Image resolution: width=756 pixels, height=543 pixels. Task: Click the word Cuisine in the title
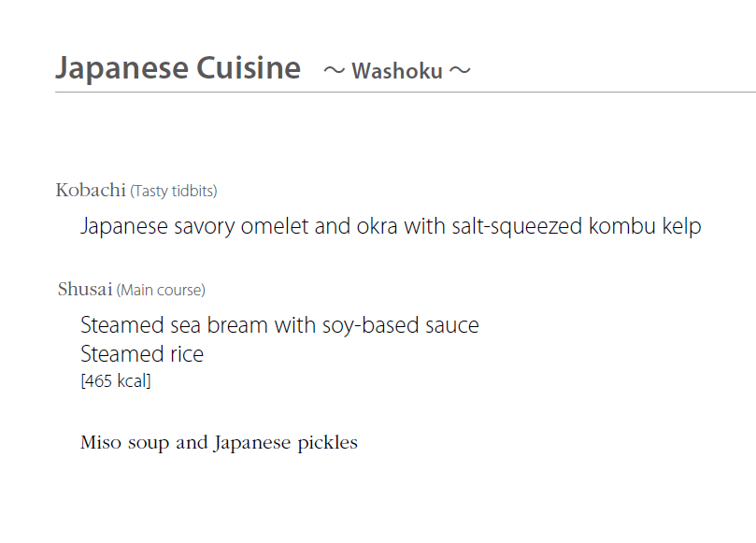[249, 68]
